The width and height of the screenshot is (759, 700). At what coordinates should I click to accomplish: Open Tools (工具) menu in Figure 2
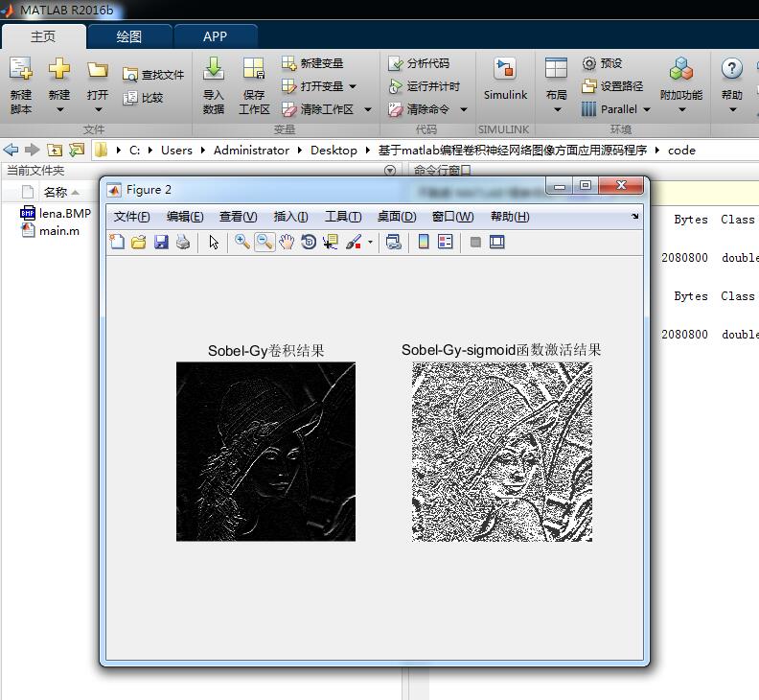tap(343, 217)
